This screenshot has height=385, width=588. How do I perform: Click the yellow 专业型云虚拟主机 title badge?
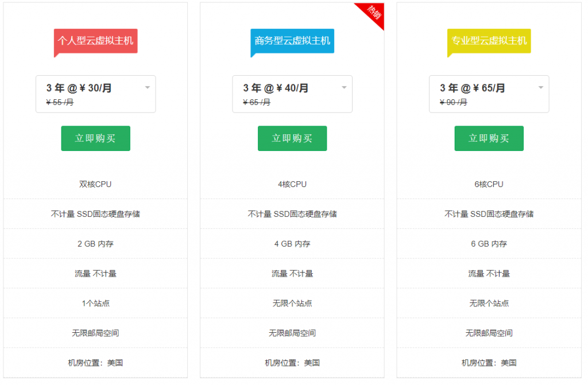tap(489, 41)
